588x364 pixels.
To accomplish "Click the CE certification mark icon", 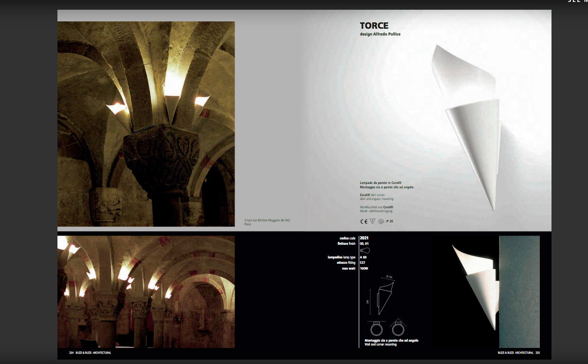I will (x=364, y=221).
